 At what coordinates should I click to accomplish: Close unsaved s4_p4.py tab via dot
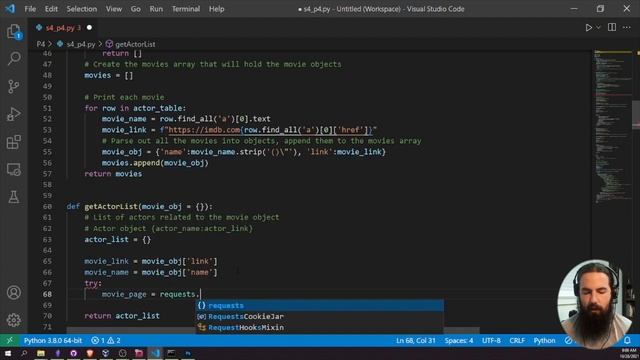(89, 28)
